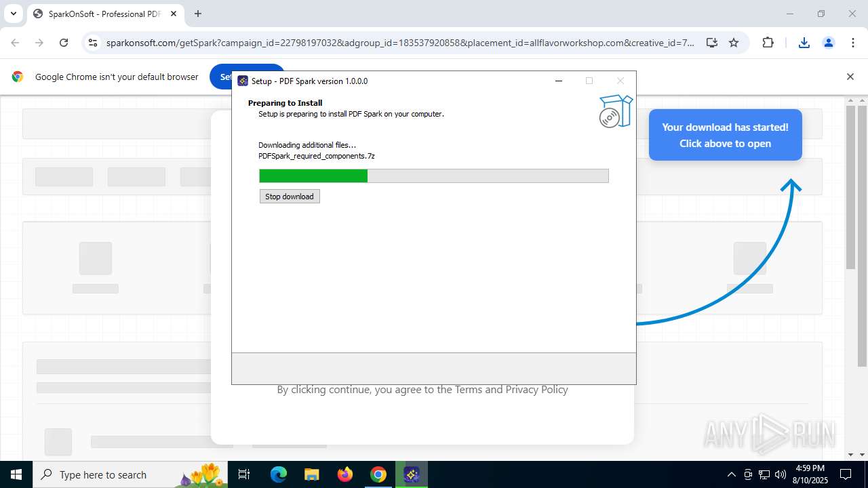Click the URL address bar
The height and width of the screenshot is (488, 868).
tap(400, 43)
